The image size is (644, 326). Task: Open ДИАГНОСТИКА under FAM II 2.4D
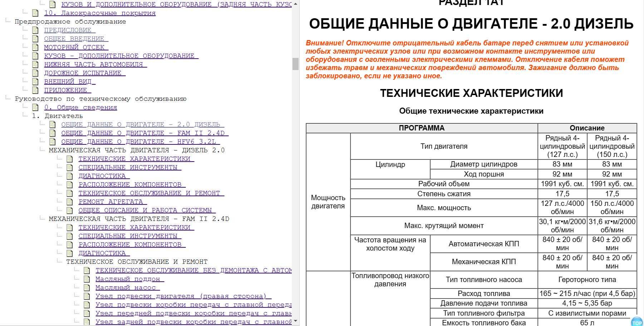point(104,253)
